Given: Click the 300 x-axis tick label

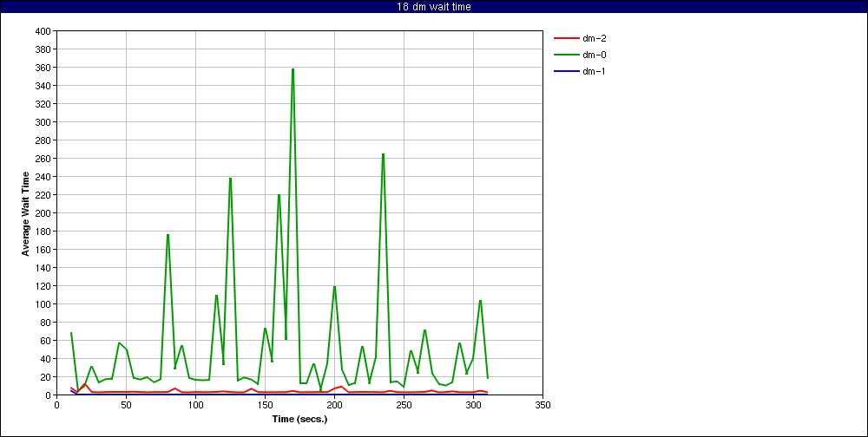Looking at the screenshot, I should (x=473, y=404).
